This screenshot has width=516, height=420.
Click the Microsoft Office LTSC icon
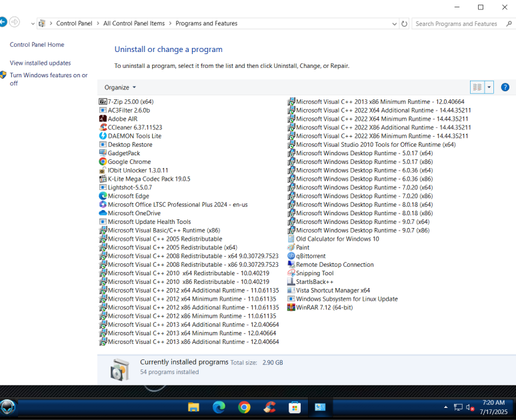coord(103,205)
